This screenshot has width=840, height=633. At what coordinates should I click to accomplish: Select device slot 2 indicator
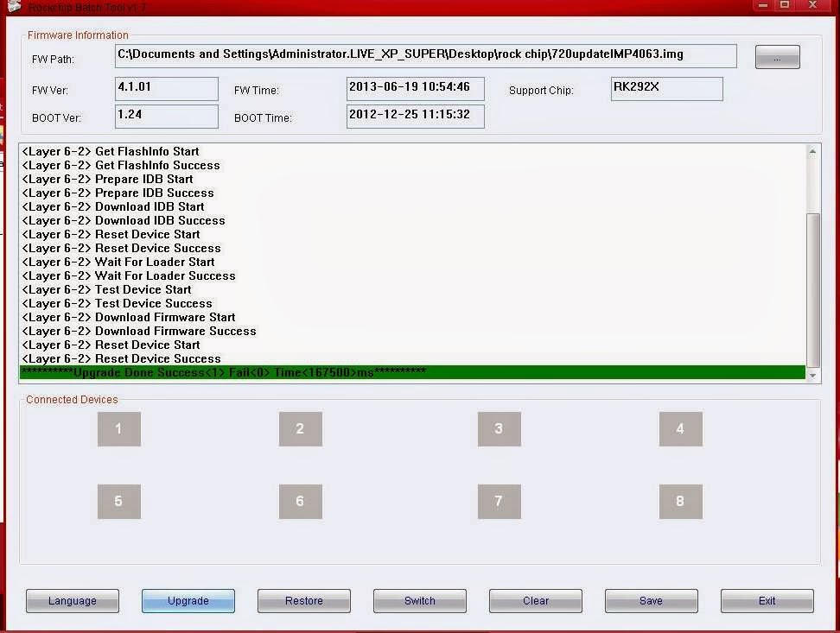pos(300,428)
